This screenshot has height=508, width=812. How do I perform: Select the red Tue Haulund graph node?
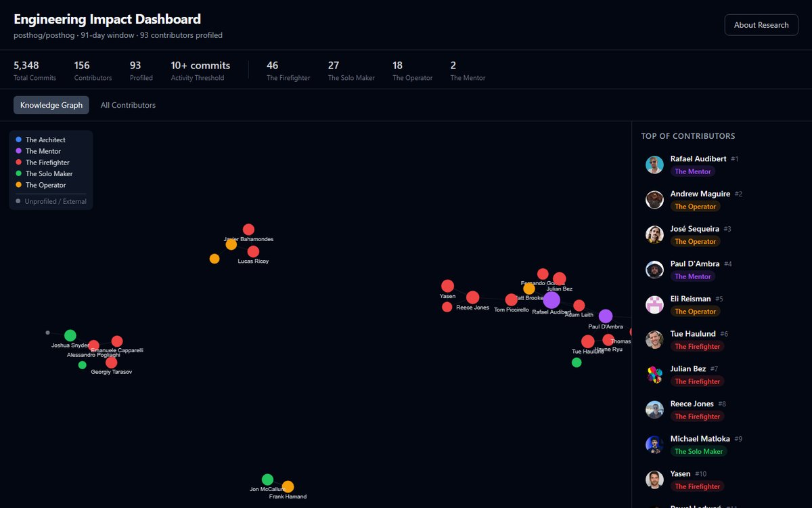[x=588, y=341]
